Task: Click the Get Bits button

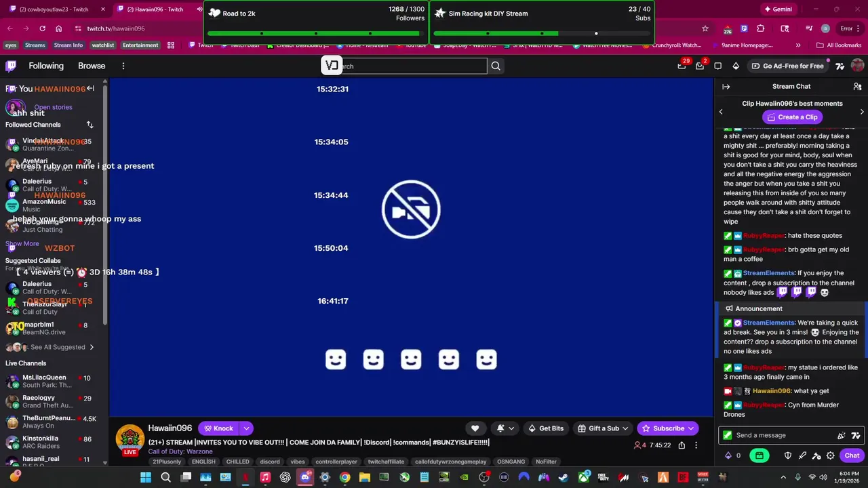Action: tap(545, 428)
